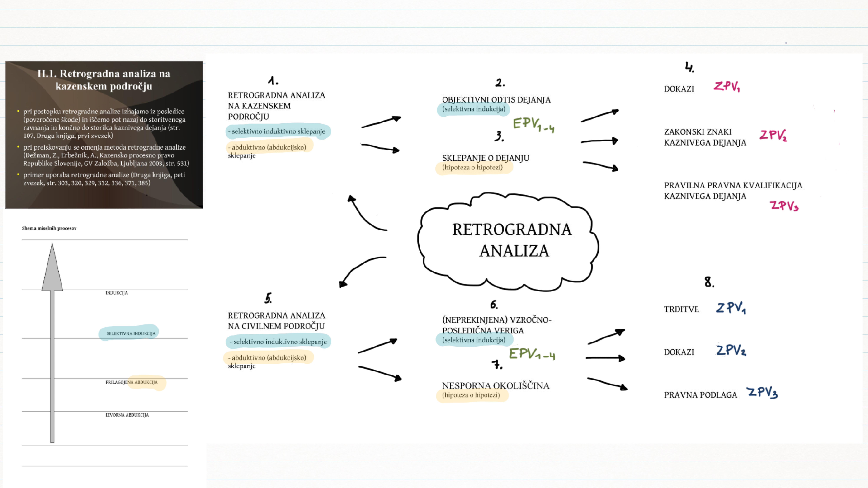Click highlighted SELEKTIVNA INDUKCIJA label in schema

pos(131,333)
